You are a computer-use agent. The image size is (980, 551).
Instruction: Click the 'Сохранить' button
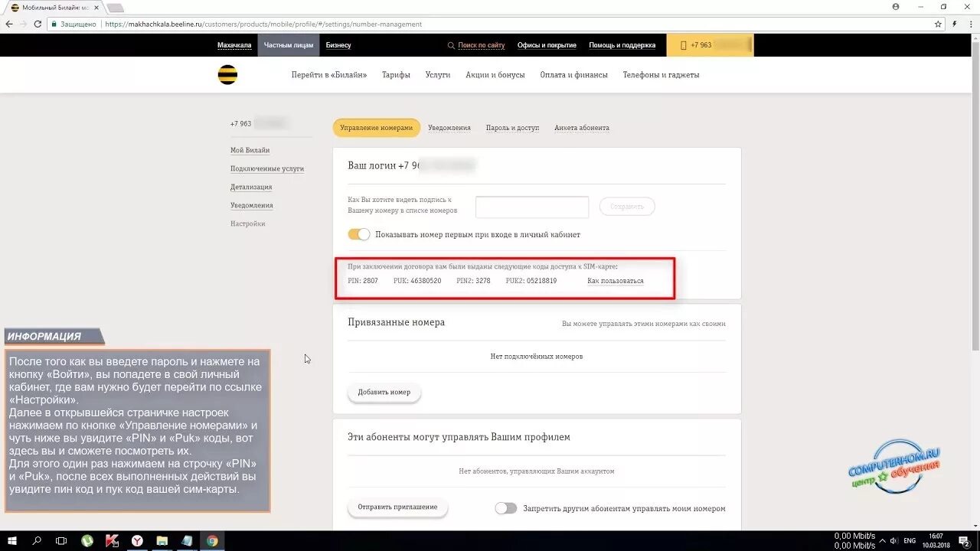tap(627, 207)
